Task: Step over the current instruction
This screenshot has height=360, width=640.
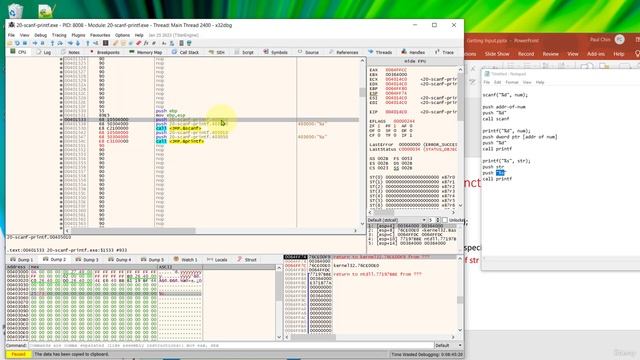Action: point(60,43)
